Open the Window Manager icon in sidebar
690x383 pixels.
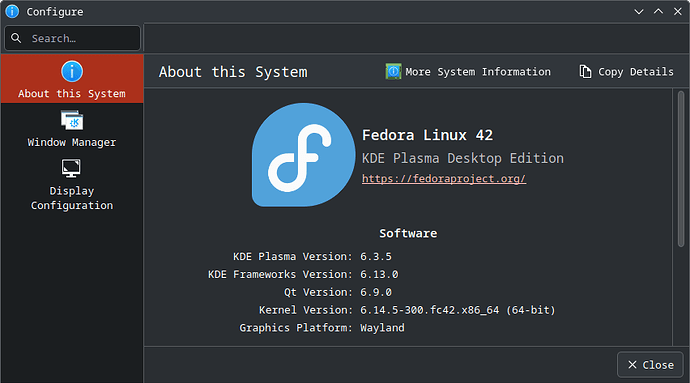[x=72, y=120]
